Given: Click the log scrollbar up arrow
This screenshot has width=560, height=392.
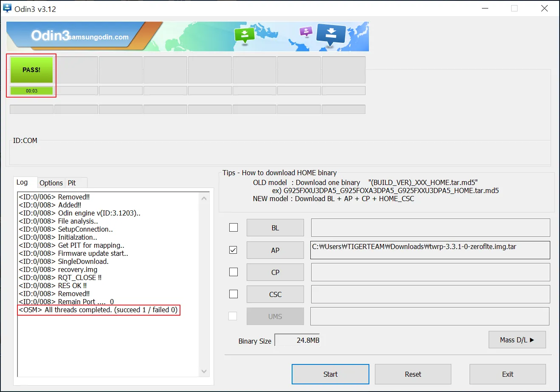Looking at the screenshot, I should (x=204, y=198).
